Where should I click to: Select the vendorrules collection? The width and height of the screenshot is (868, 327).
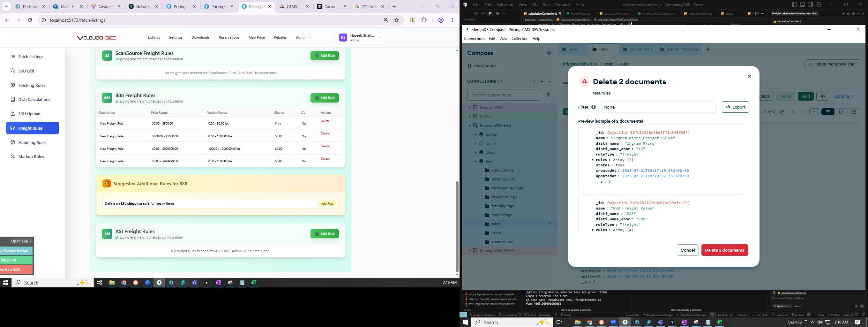(x=502, y=242)
